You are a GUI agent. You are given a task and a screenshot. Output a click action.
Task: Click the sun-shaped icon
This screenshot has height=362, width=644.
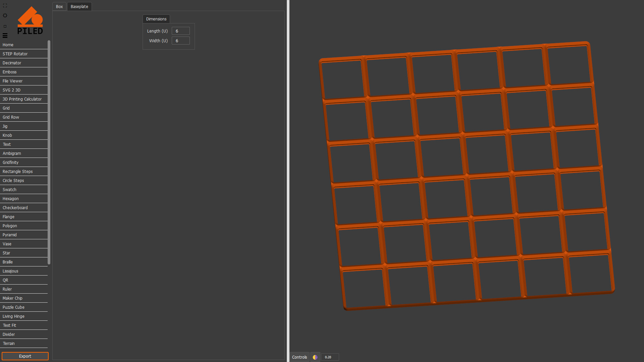click(5, 15)
